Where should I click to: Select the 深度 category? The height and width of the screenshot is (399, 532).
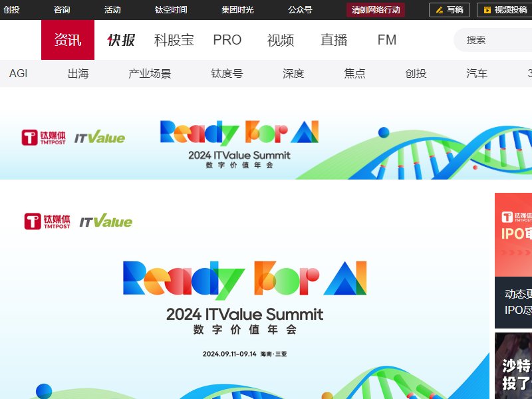tap(293, 73)
